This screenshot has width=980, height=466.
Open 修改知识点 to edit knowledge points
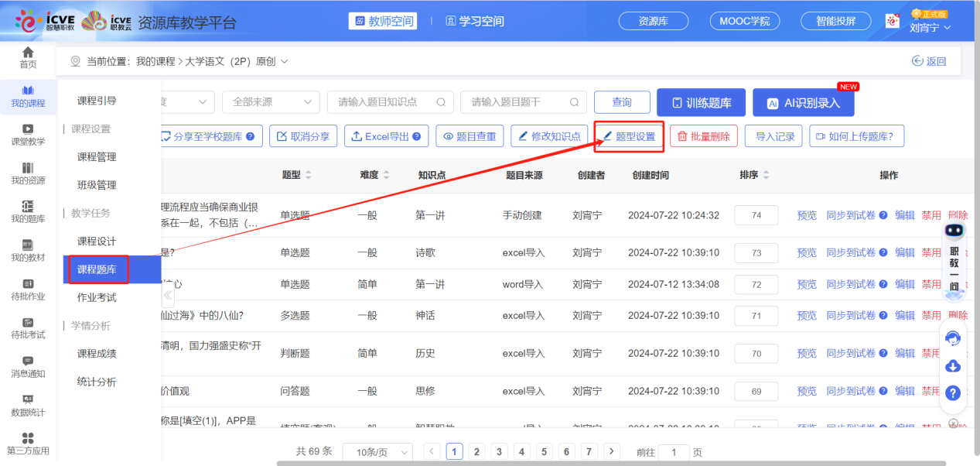tap(549, 135)
